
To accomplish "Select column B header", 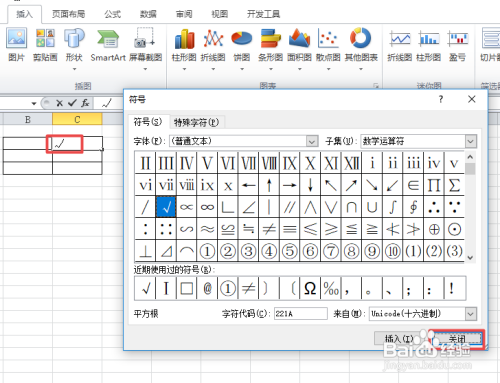I will [x=28, y=119].
